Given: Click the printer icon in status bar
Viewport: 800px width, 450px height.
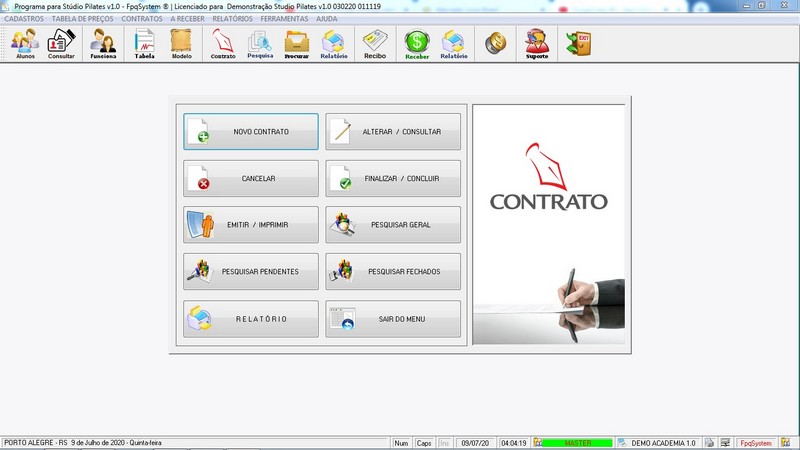Looking at the screenshot, I should click(x=709, y=443).
